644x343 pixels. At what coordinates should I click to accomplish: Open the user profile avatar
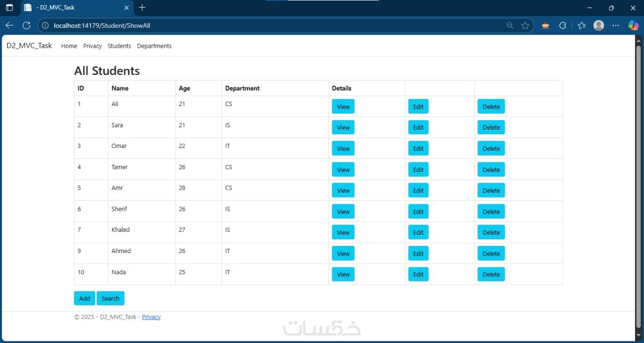(x=599, y=26)
